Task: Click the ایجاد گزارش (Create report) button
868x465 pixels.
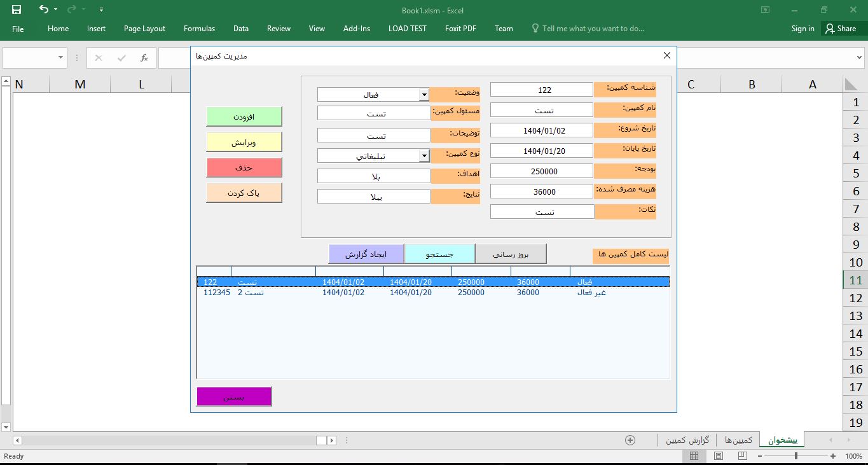Action: pyautogui.click(x=366, y=254)
